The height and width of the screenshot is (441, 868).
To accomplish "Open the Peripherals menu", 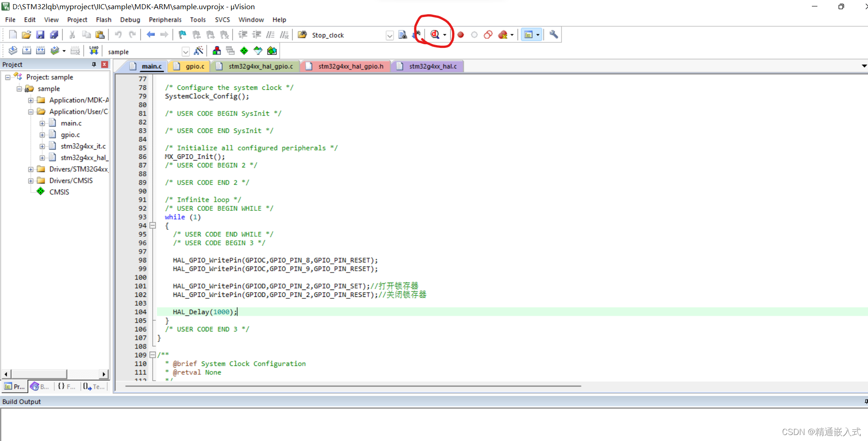I will click(x=165, y=20).
